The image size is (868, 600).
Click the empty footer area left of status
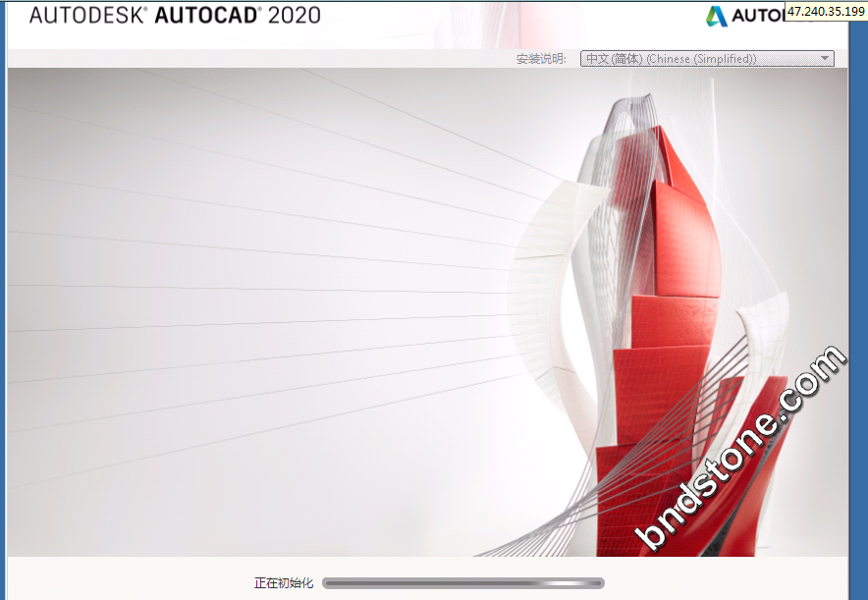coord(118,579)
